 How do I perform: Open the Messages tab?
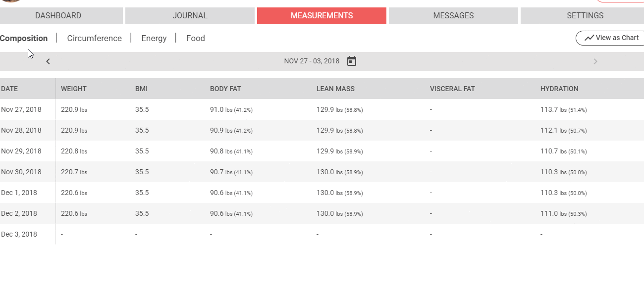[453, 16]
